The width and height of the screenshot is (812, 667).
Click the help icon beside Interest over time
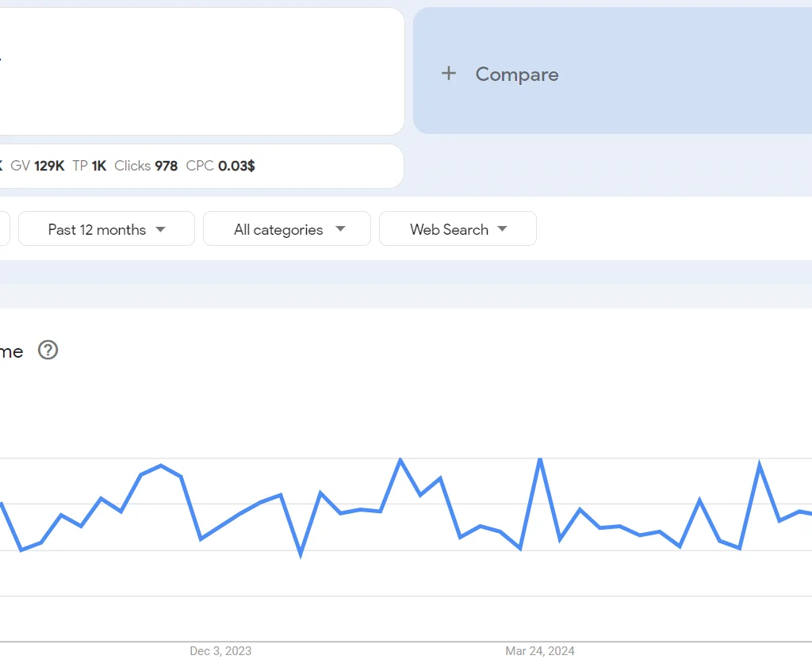coord(48,351)
